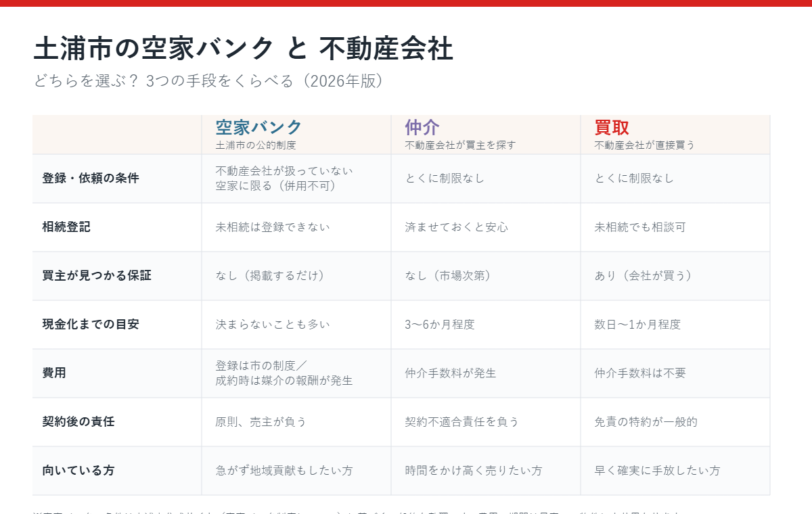Click the subheading '不動産会社が直接買う'

[645, 145]
